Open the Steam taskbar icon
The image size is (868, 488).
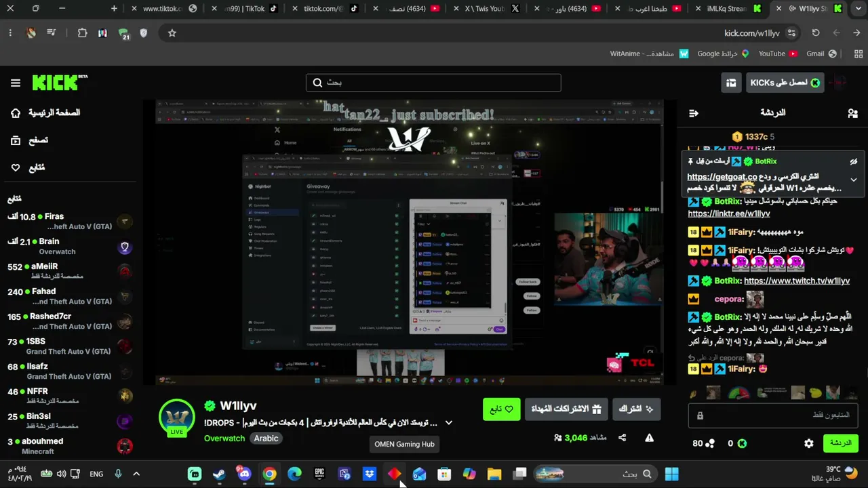click(x=219, y=474)
